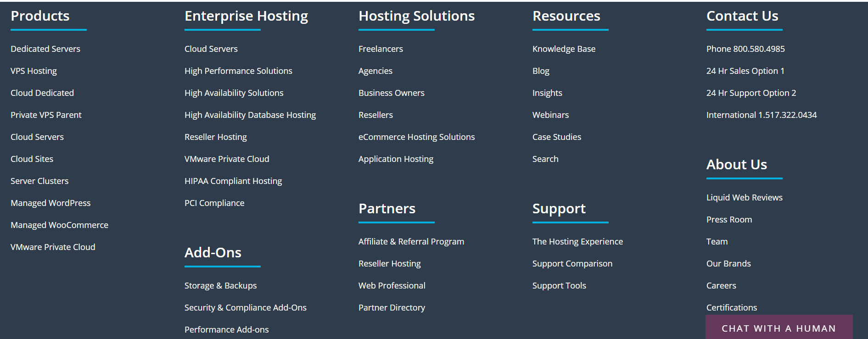Select 24 Hr Support Option 2
The height and width of the screenshot is (339, 868).
pos(751,93)
